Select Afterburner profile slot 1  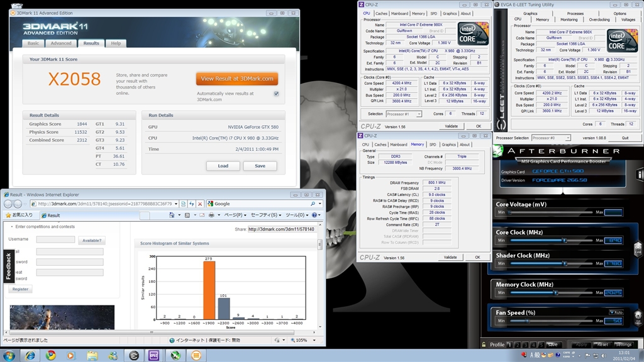(x=509, y=344)
